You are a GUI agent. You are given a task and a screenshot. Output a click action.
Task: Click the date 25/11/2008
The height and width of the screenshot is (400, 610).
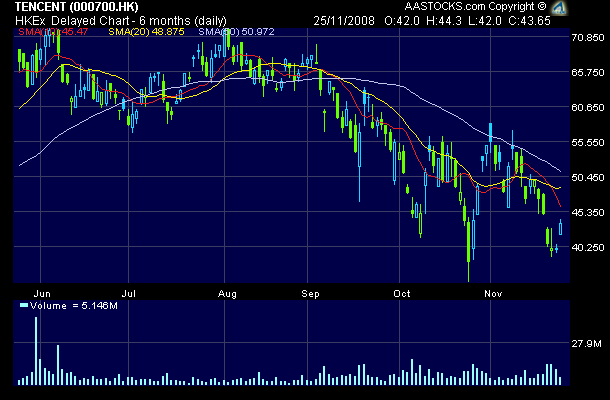click(344, 21)
